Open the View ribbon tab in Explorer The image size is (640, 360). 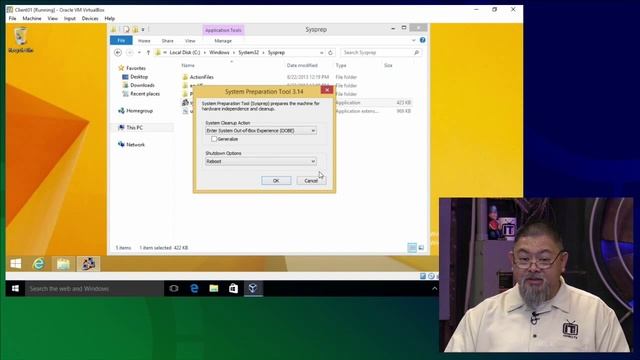coord(190,41)
